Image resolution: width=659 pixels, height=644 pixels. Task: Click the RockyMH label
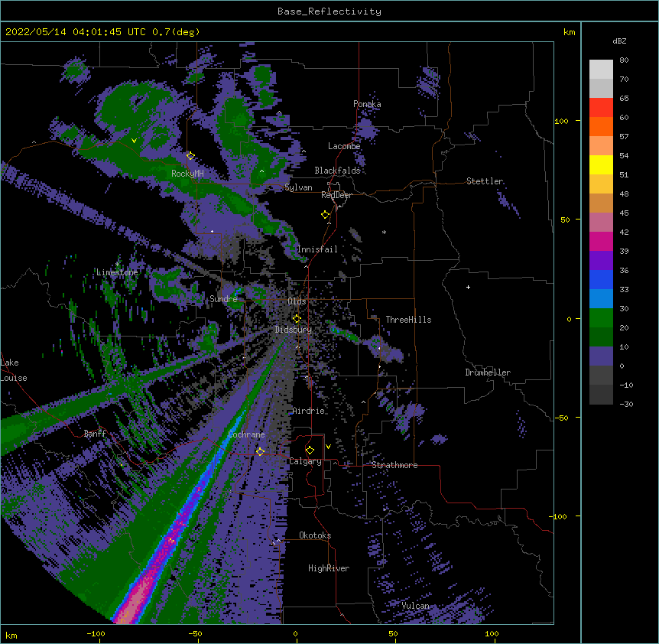187,174
